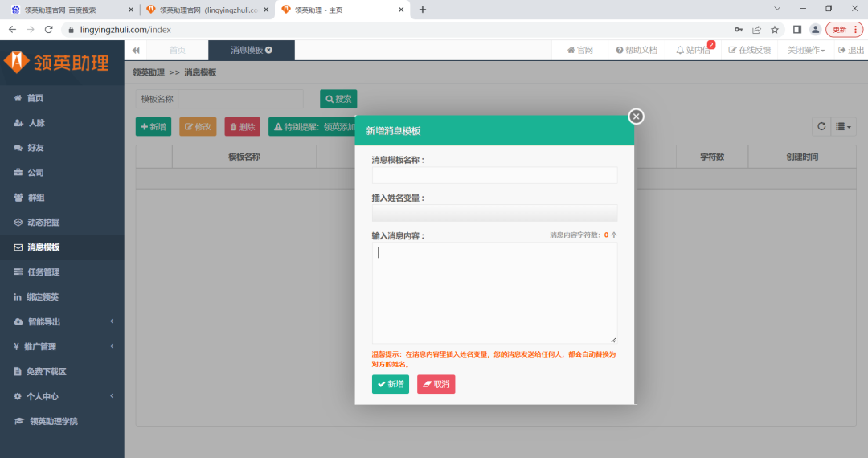Open the browser profile avatar

point(816,29)
